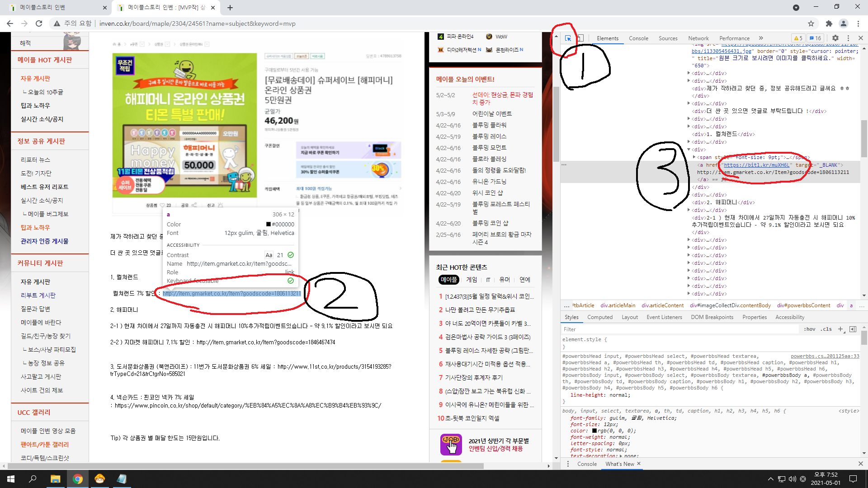The image size is (868, 488).
Task: Toggle the device toolbar in DevTools
Action: coord(580,38)
